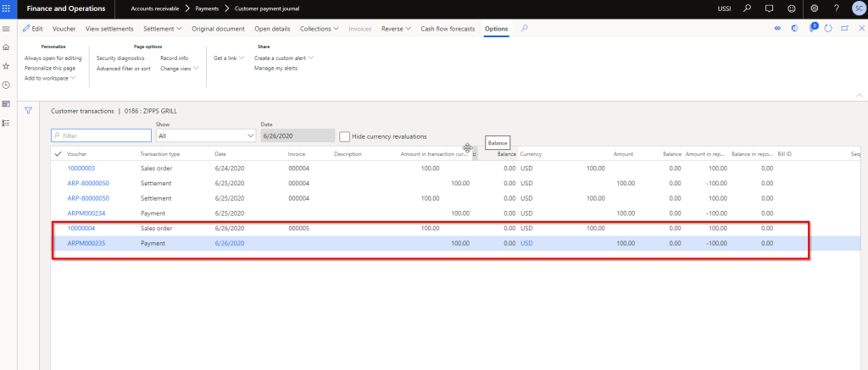This screenshot has width=868, height=370.
Task: Click the Home icon in left sidebar
Action: coord(6,47)
